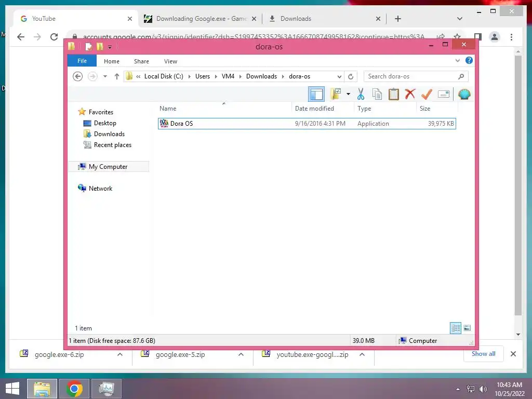
Task: Select My Computer in navigation pane
Action: (108, 167)
